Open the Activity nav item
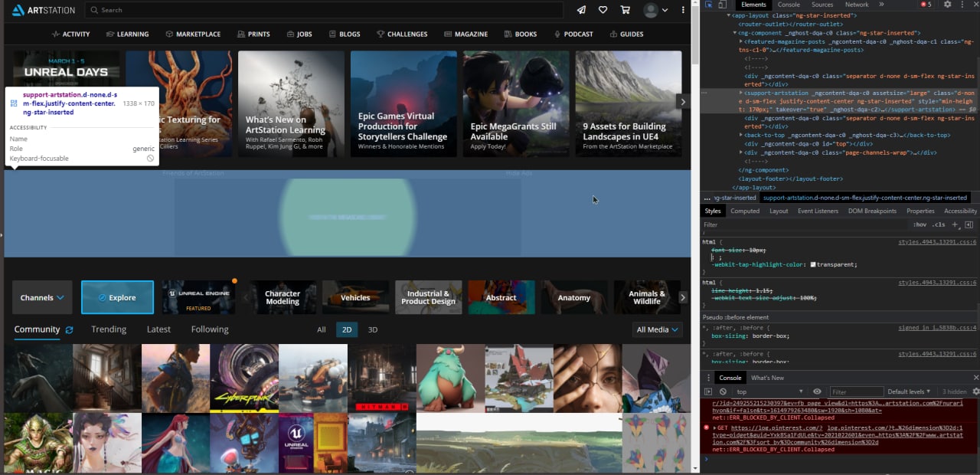 [70, 34]
